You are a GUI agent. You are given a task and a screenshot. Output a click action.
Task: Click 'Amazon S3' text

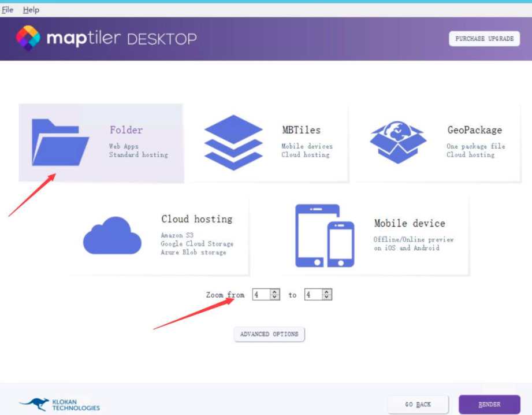[x=177, y=235]
